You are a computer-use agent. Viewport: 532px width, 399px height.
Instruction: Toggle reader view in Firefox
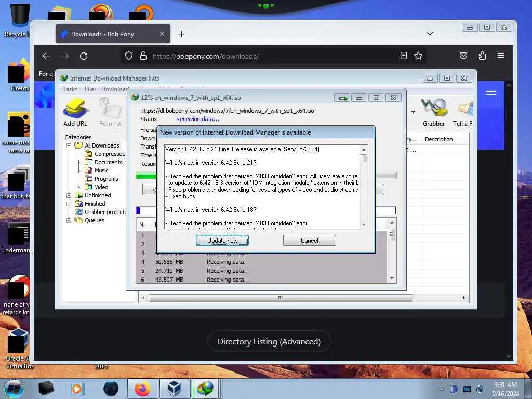click(x=403, y=56)
